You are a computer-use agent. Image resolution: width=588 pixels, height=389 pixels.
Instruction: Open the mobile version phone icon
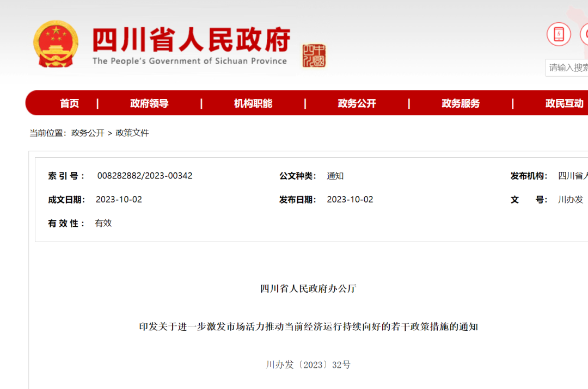(559, 34)
